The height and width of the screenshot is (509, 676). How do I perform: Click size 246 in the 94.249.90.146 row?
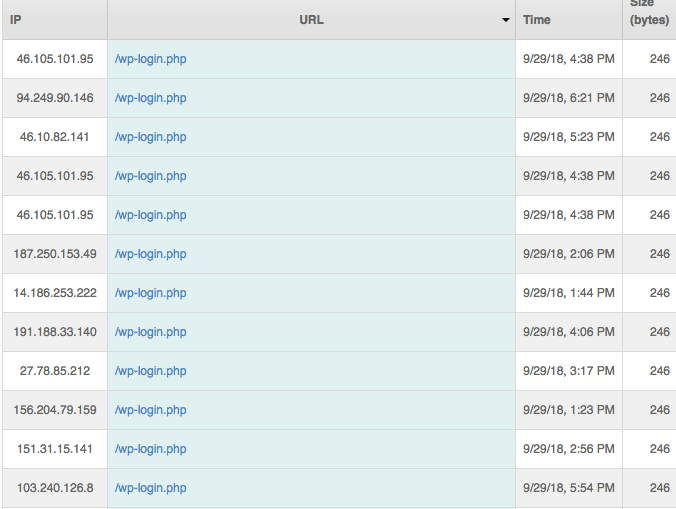pyautogui.click(x=660, y=98)
